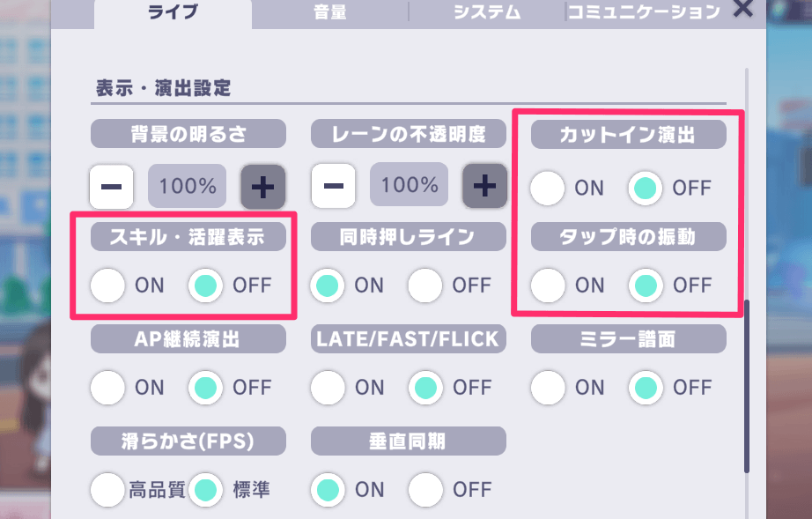Open the システム (System) tab

pyautogui.click(x=487, y=12)
